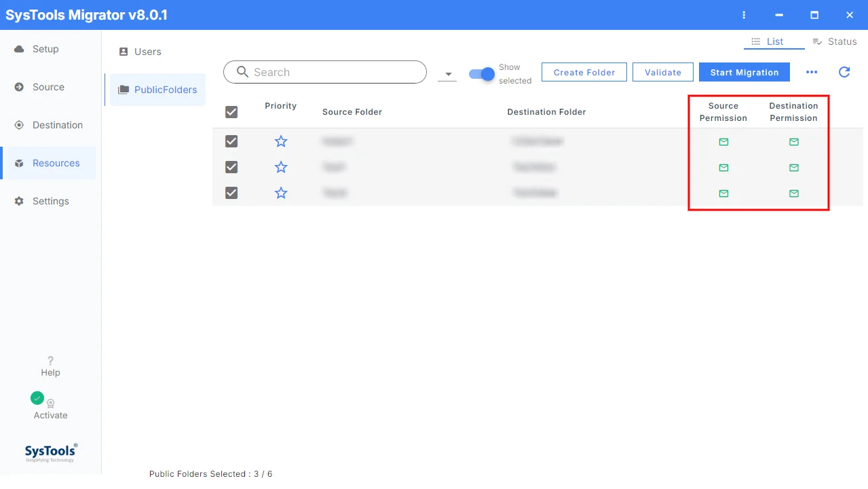Click the Help question mark icon
868x489 pixels.
pos(50,361)
